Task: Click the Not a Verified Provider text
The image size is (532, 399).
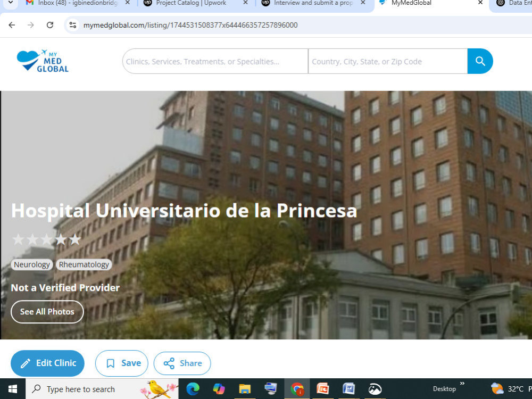Action: (x=65, y=288)
